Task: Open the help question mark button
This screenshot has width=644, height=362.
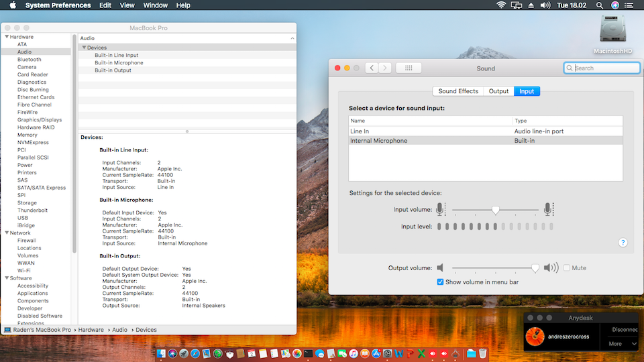Action: point(623,243)
